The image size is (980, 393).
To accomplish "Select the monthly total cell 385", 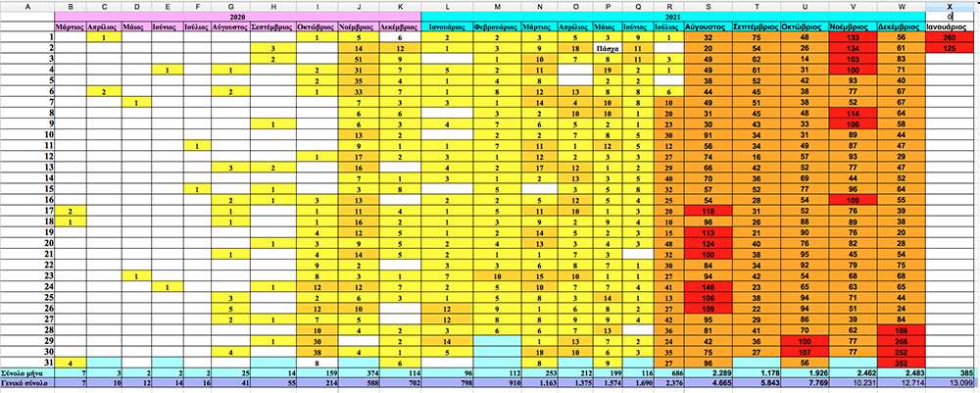I will [950, 373].
